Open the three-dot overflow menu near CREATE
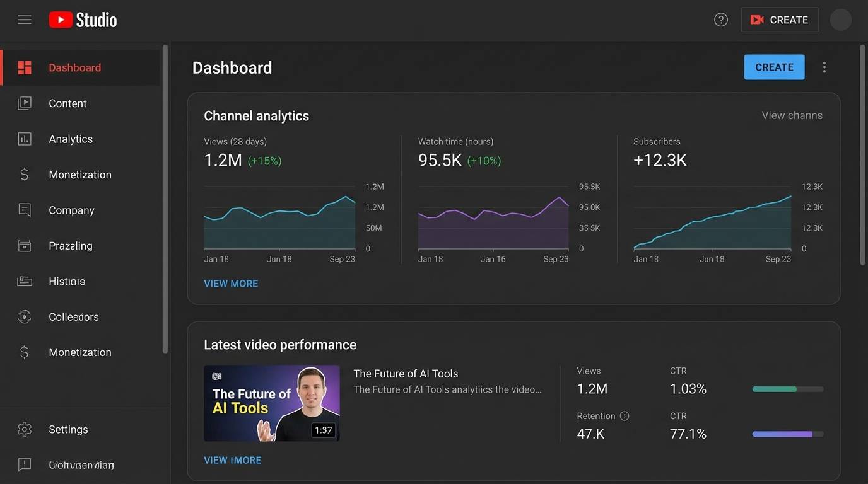Screen dimensions: 868x484 (x=824, y=67)
